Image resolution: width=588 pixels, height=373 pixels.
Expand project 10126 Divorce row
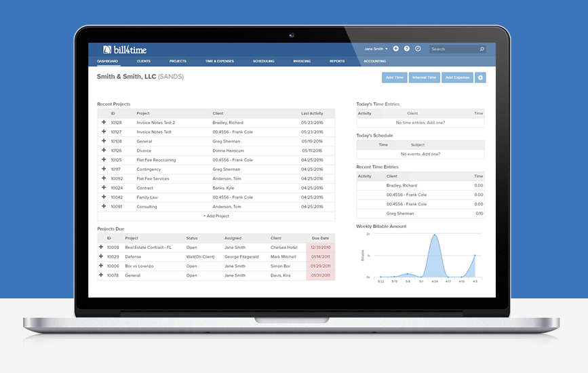(x=104, y=151)
